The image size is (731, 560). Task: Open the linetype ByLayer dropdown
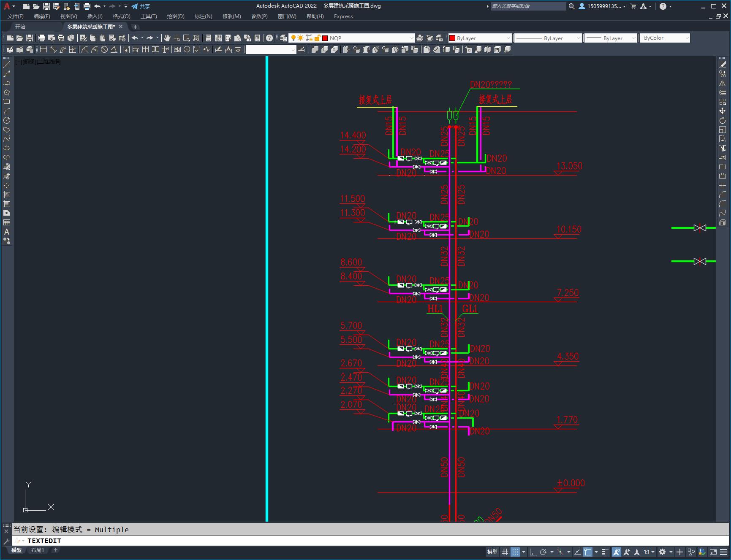click(578, 38)
